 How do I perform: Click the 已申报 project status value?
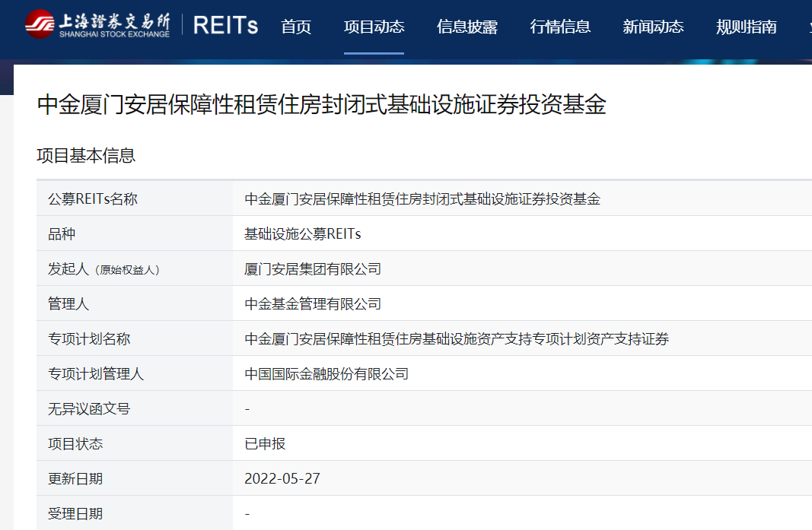tap(265, 444)
